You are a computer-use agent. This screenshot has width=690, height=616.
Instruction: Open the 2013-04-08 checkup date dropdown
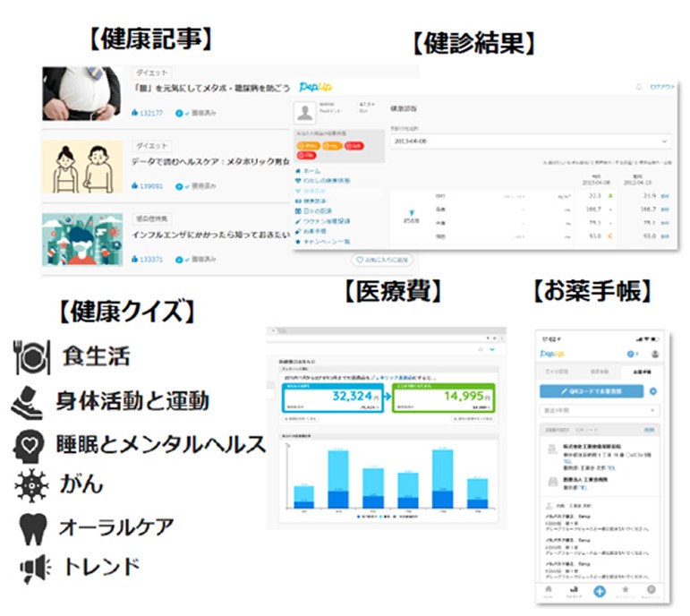click(532, 141)
